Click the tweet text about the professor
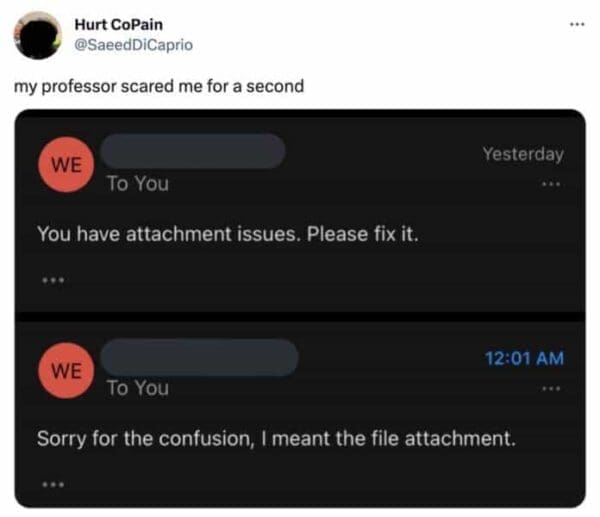 click(x=158, y=85)
